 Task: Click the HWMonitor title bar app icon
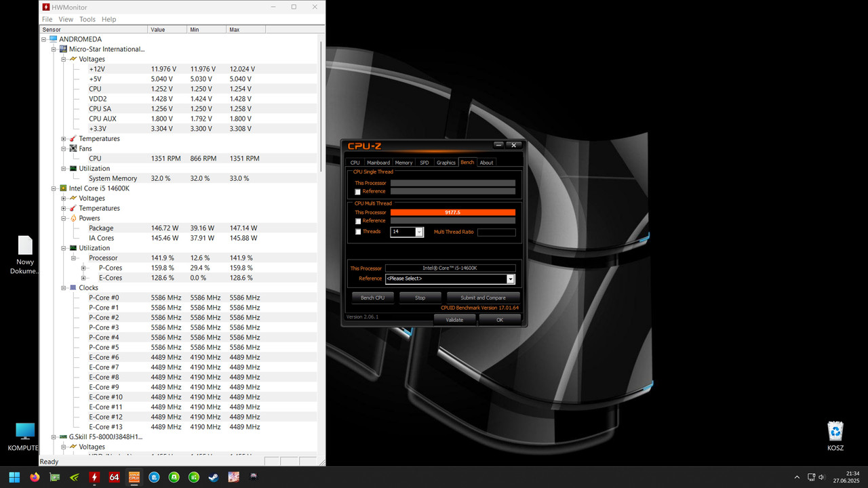click(46, 7)
